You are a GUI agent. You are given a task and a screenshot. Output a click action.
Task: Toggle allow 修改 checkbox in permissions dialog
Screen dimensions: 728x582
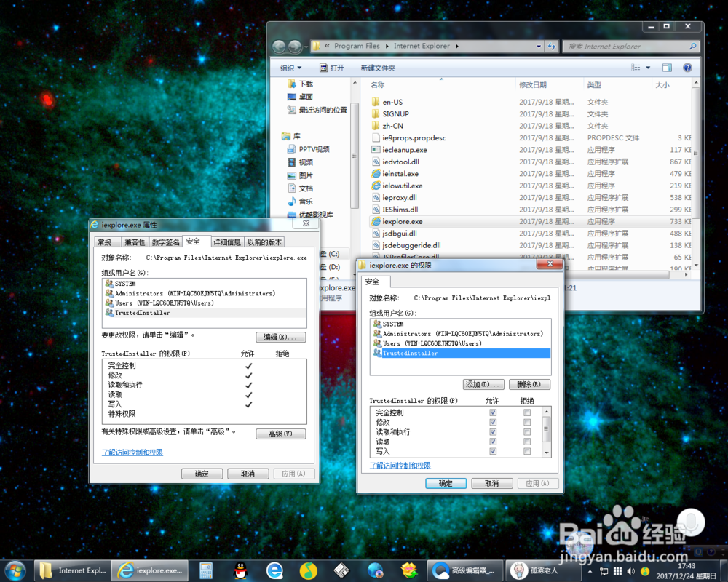(493, 423)
